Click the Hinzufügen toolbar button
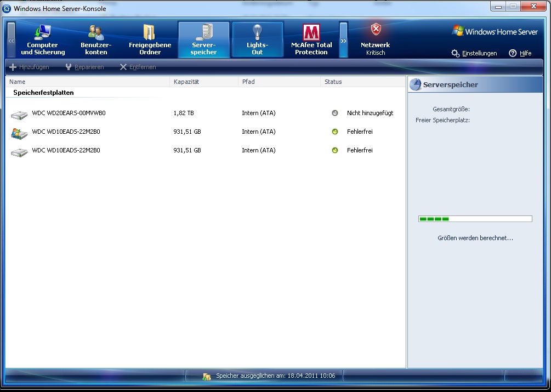The image size is (551, 392). [x=29, y=67]
